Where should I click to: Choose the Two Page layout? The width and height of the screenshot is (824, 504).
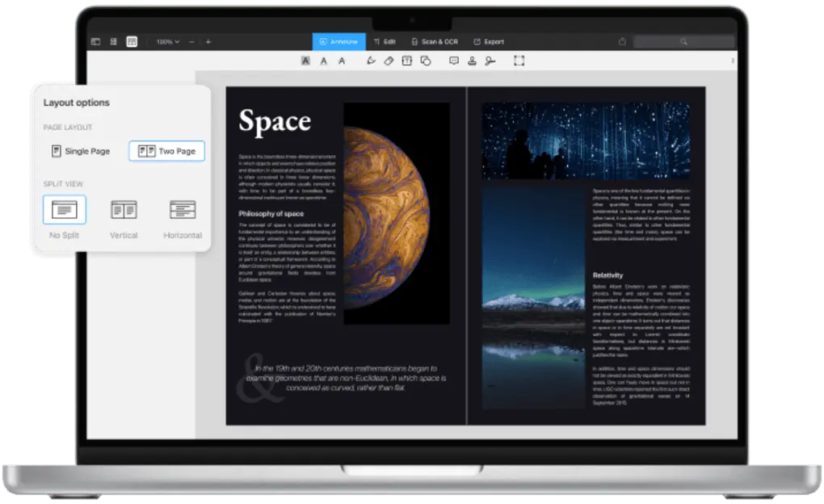[x=166, y=150]
